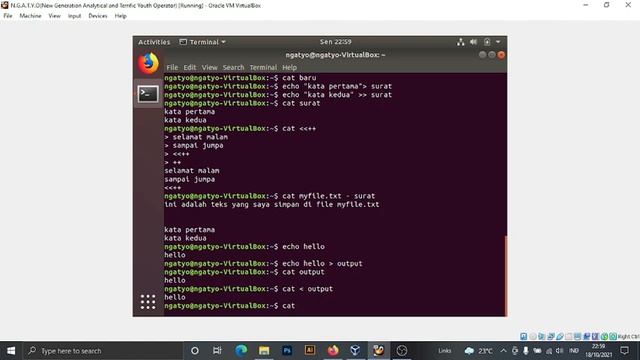The width and height of the screenshot is (640, 360).
Task: Click the Ubuntu network status icon
Action: (x=460, y=42)
